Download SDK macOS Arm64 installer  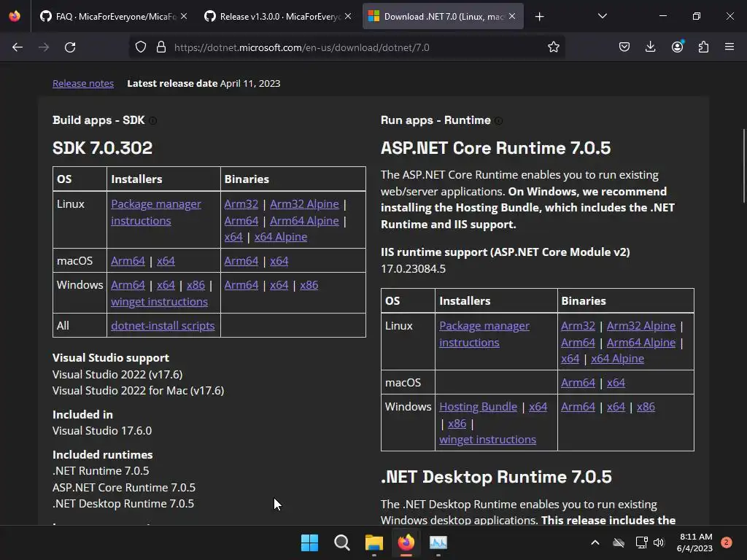coord(128,261)
